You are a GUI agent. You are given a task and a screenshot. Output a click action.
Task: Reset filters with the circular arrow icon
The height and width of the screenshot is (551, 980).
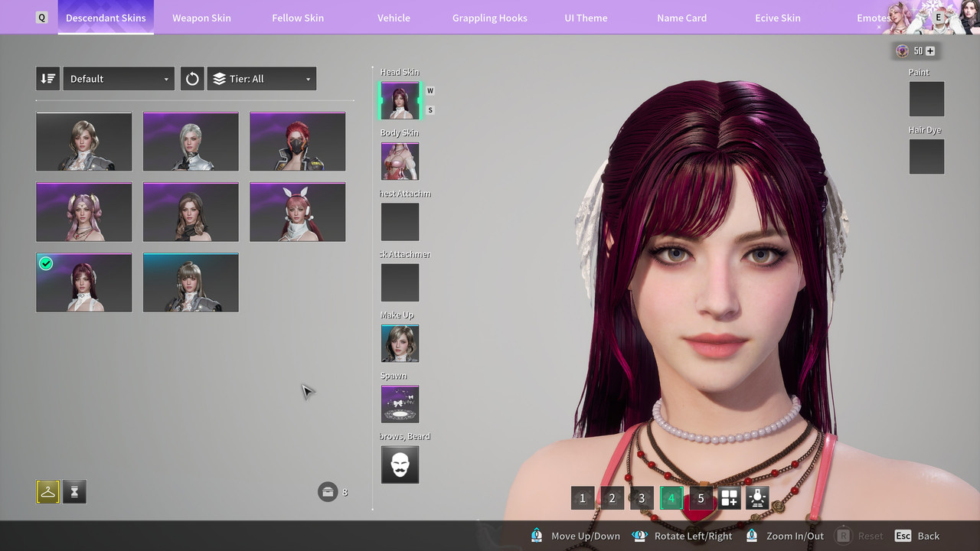pos(192,79)
